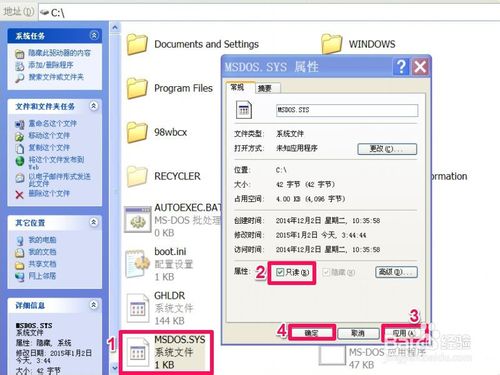
Task: Click the address bar showing C:\
Action: (x=269, y=13)
